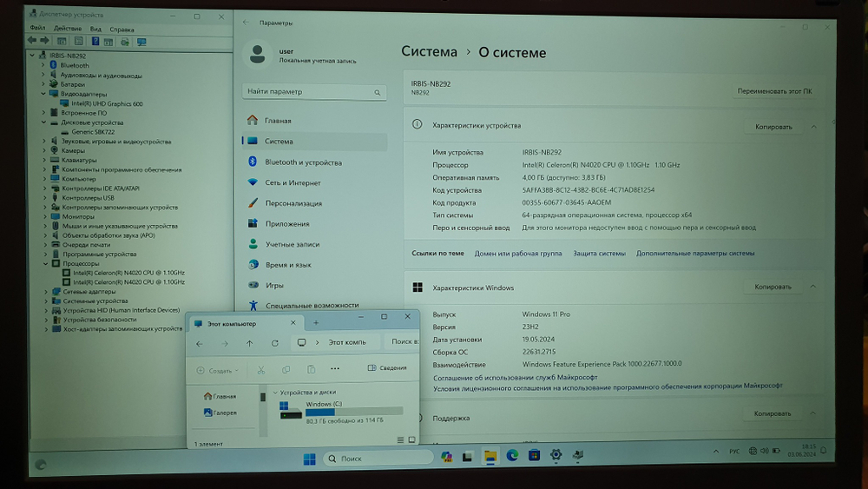Copy device specifications with Копировать button
Image resolution: width=868 pixels, height=489 pixels.
pos(773,127)
